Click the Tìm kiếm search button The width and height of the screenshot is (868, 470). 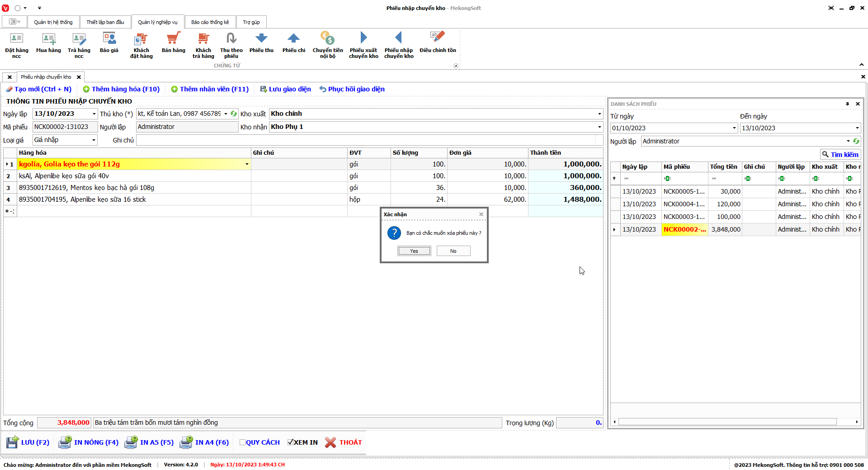pos(840,155)
